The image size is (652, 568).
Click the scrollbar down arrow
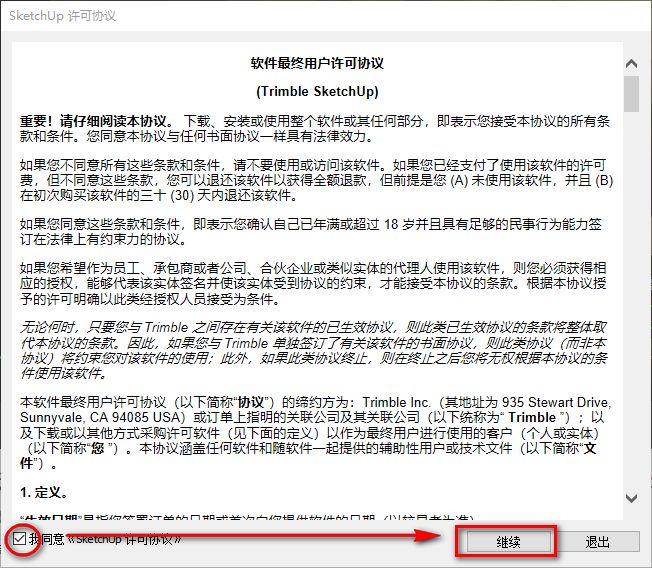pos(631,497)
